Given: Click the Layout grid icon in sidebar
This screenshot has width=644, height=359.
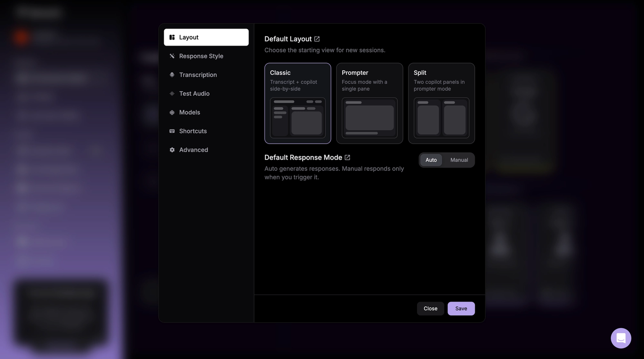Looking at the screenshot, I should [172, 37].
